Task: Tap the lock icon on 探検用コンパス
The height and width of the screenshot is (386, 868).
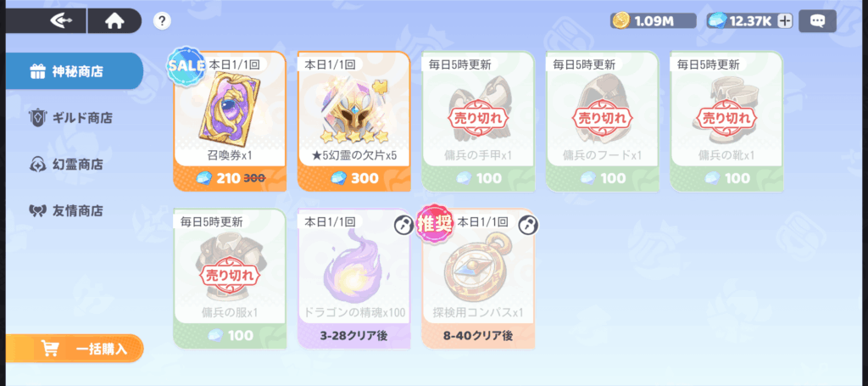Action: tap(527, 225)
